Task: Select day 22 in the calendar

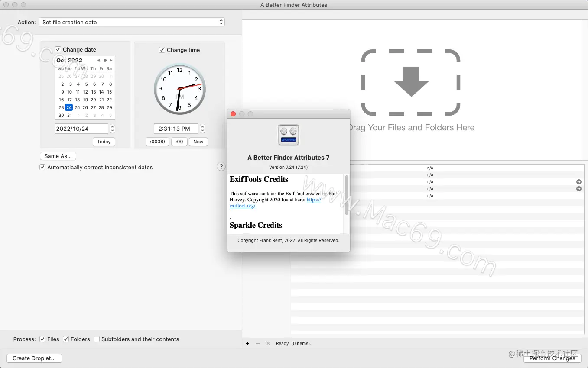Action: pos(110,100)
